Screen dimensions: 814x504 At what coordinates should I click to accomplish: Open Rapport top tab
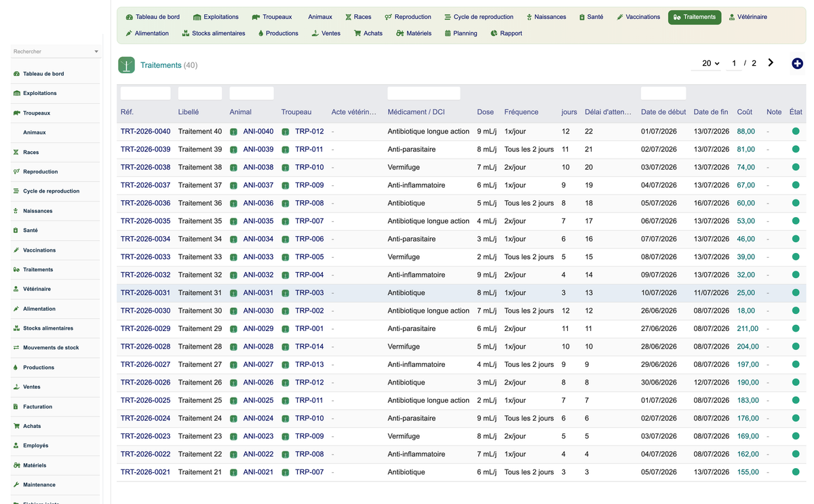(506, 33)
